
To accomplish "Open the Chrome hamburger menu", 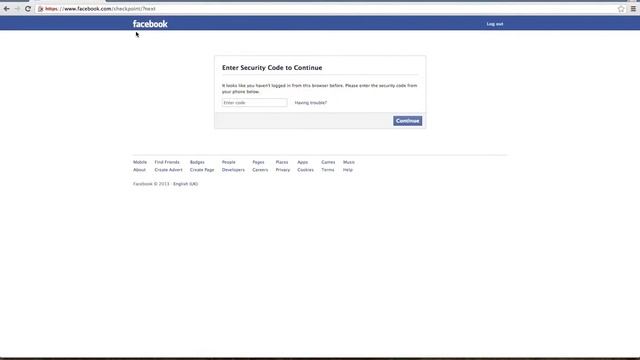I will click(x=633, y=9).
